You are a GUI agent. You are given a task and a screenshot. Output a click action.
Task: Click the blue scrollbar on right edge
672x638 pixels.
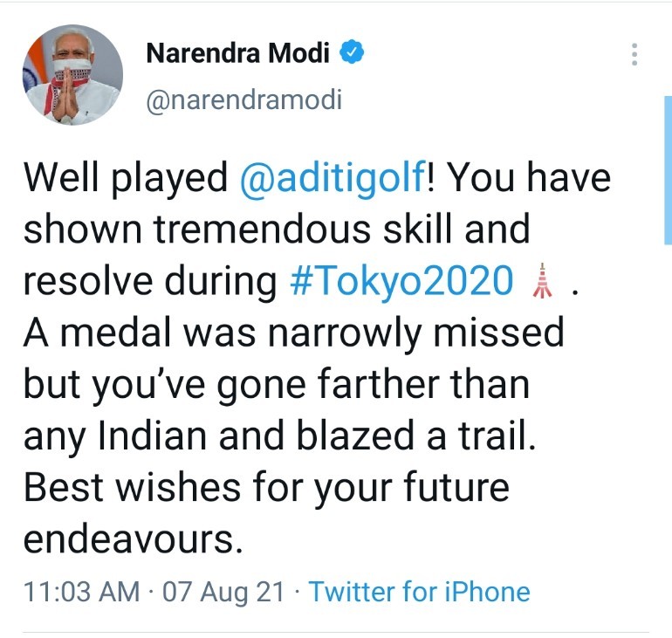(x=668, y=170)
